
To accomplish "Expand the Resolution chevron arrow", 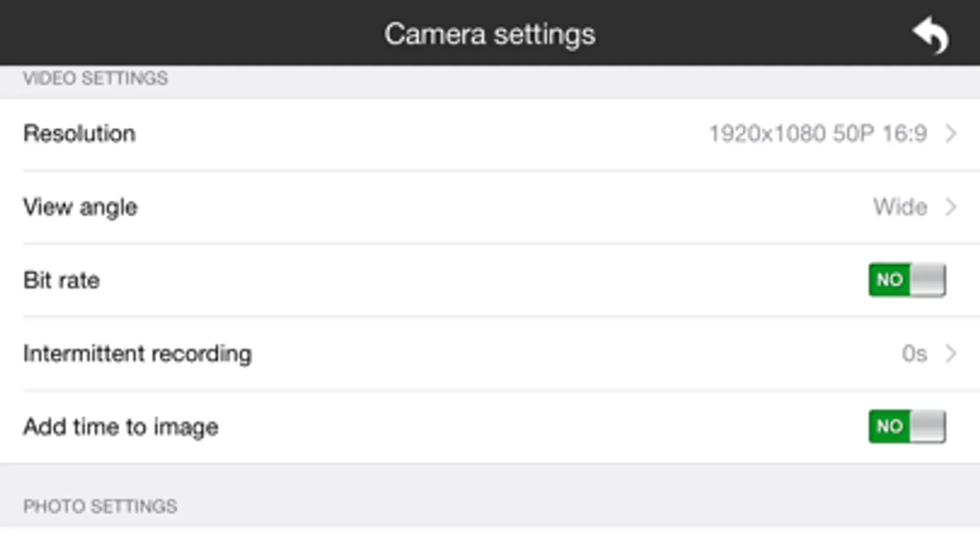I will (x=951, y=134).
